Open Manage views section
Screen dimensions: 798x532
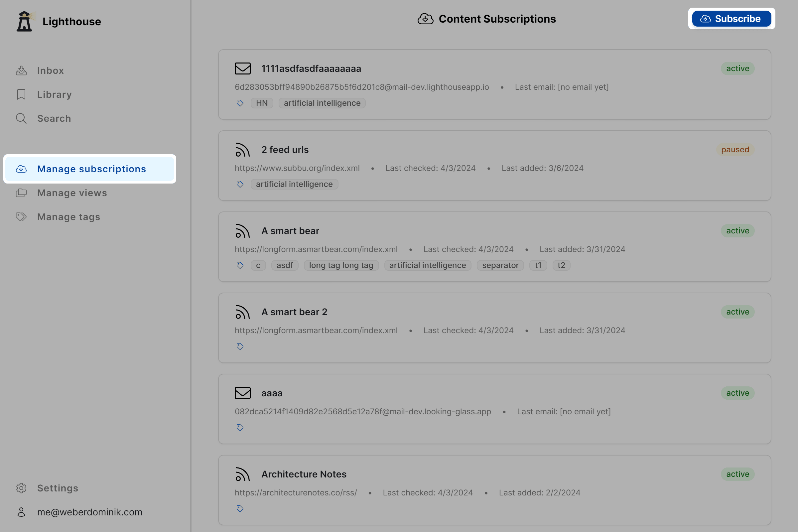pos(72,193)
